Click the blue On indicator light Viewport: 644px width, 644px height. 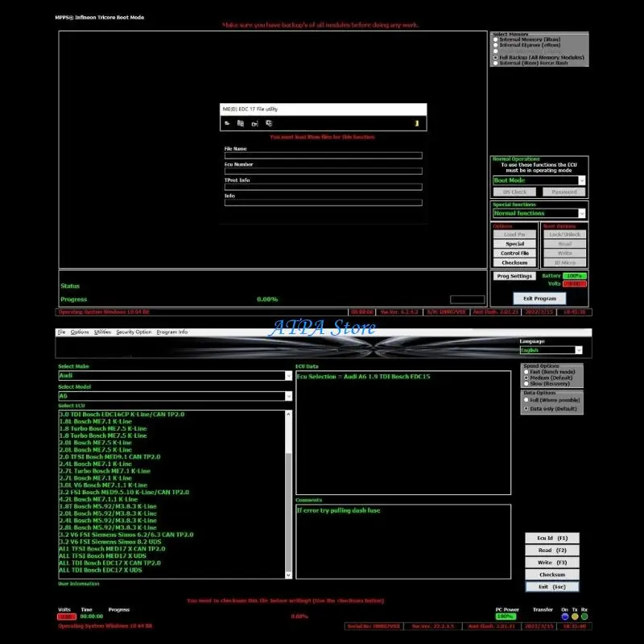(x=565, y=617)
